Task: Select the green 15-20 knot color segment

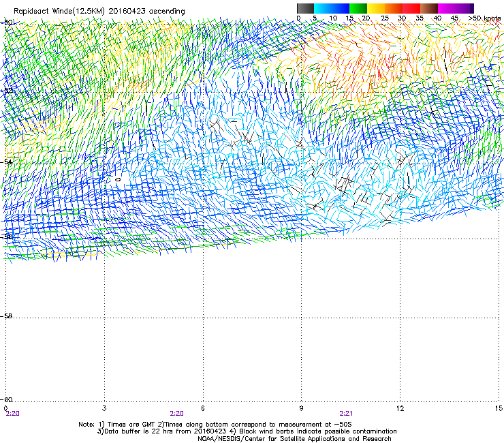Action: (x=358, y=8)
